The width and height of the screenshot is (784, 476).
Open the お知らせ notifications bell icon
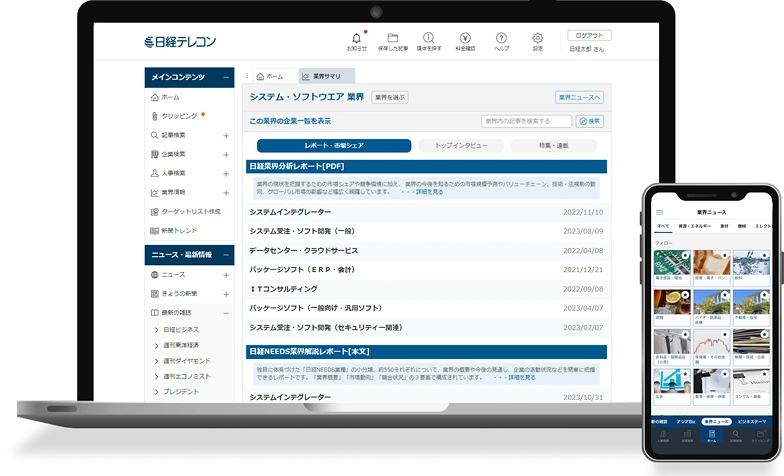(356, 38)
